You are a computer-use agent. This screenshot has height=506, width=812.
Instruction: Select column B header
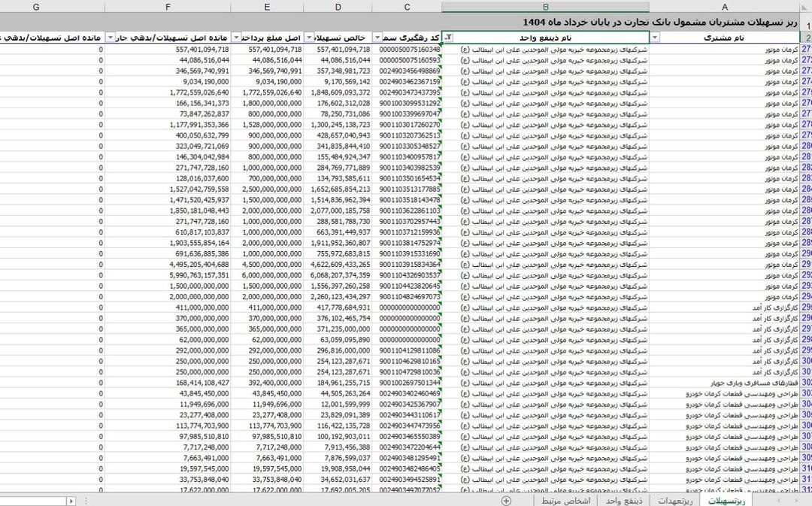(545, 7)
